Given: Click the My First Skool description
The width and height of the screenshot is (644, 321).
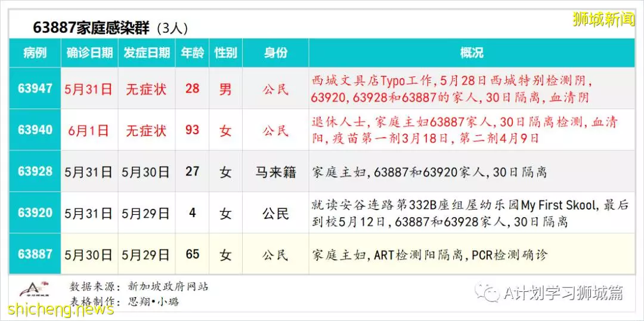Looking at the screenshot, I should coord(470,214).
